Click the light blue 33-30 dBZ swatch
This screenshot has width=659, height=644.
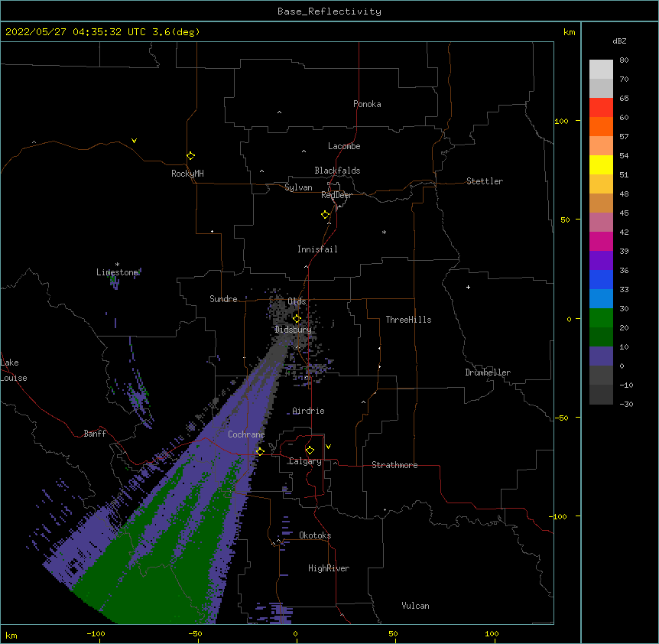[601, 299]
